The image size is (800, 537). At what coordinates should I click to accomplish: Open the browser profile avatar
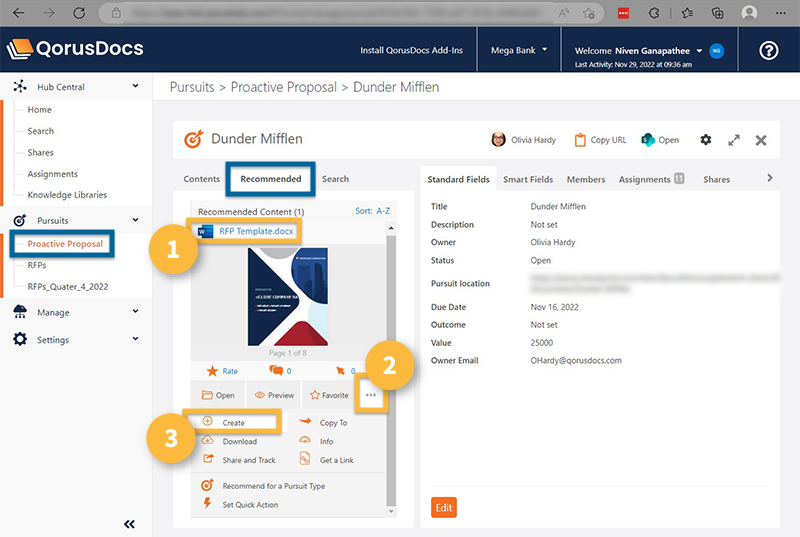(749, 13)
